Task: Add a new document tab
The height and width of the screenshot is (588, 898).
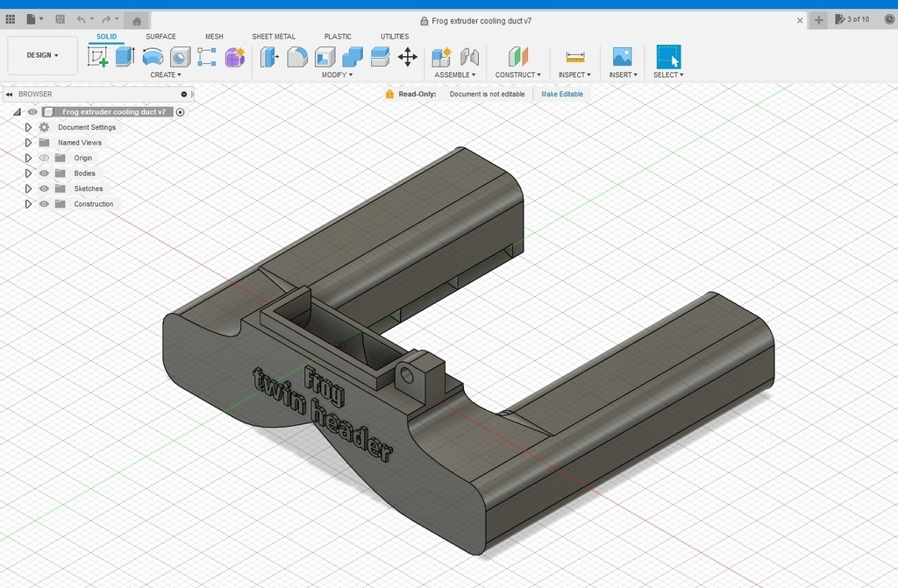Action: [x=818, y=19]
